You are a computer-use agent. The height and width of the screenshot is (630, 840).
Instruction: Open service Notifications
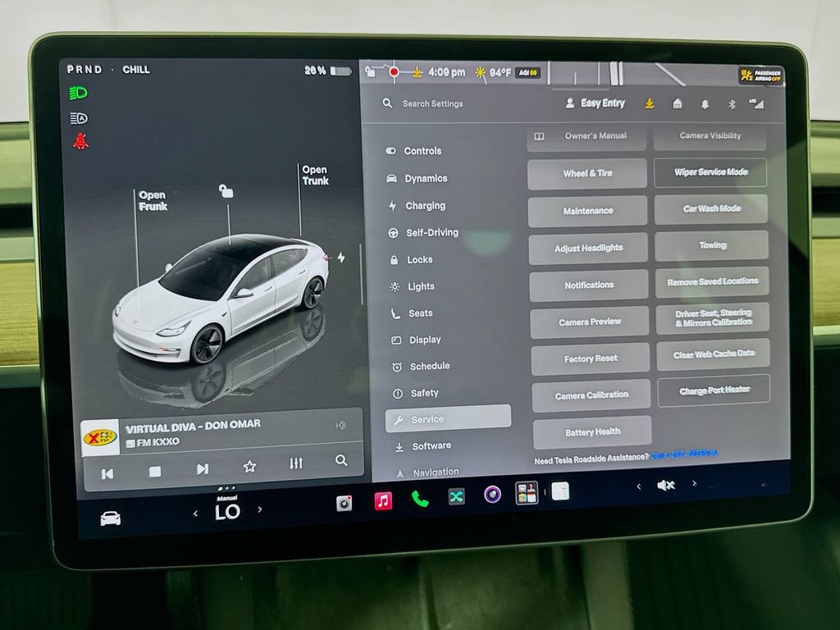(589, 285)
